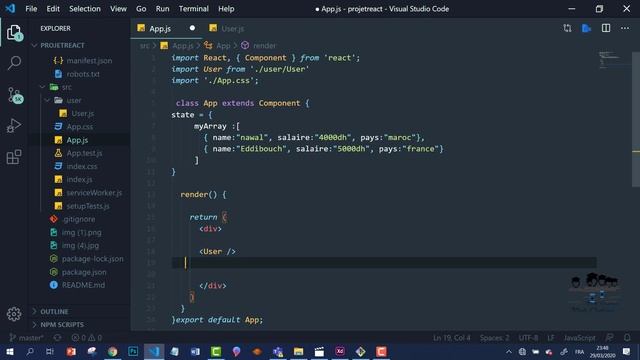Click the synchronize changes icon in status bar

point(58,338)
